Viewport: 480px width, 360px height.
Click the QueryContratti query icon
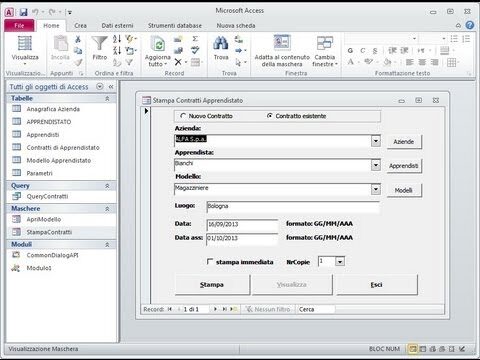(16, 196)
